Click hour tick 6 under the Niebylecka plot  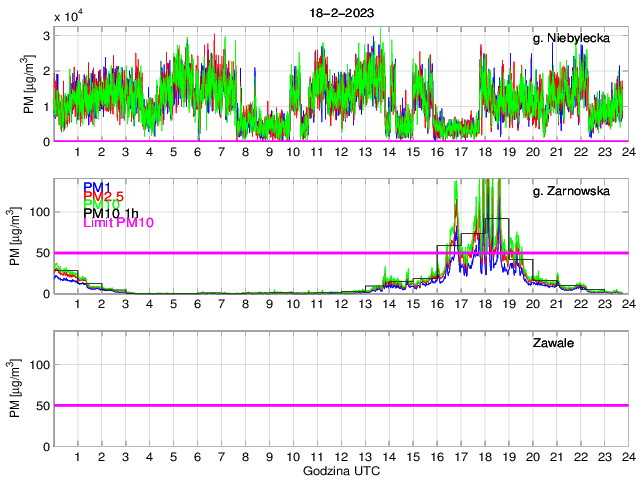click(x=197, y=152)
